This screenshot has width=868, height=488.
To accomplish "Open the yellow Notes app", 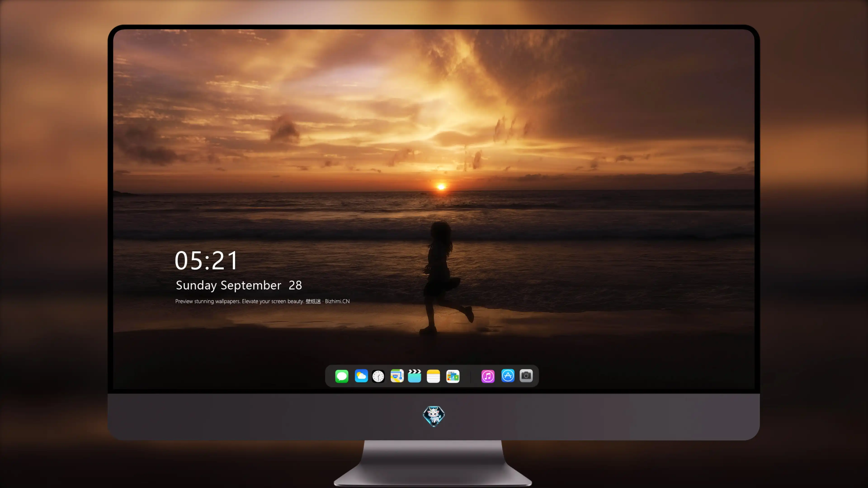I will coord(433,376).
